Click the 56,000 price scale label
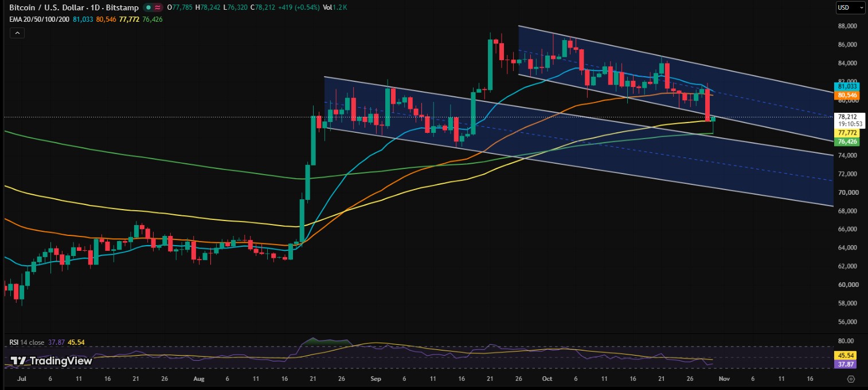Image resolution: width=868 pixels, height=390 pixels. [847, 321]
